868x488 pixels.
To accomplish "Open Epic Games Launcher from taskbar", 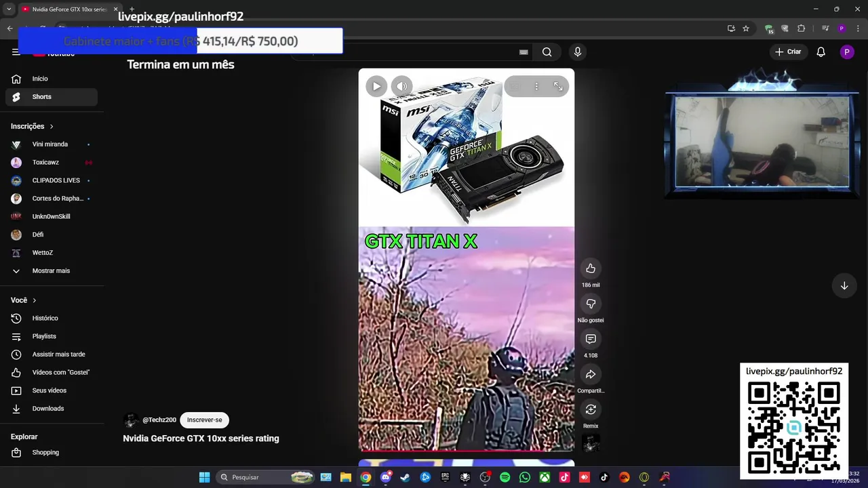I will (445, 477).
